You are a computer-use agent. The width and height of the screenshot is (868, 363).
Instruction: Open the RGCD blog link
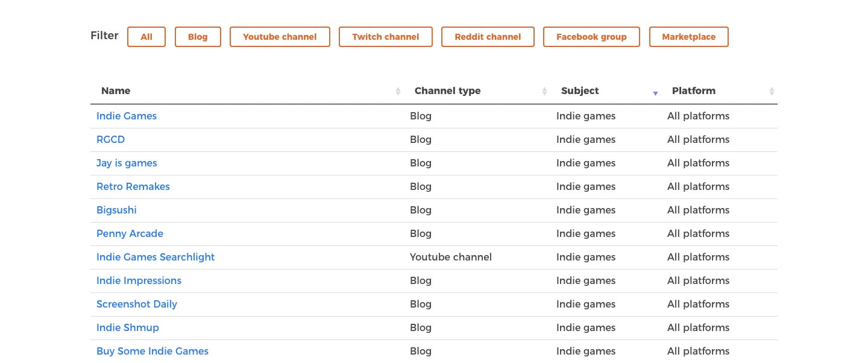point(110,139)
